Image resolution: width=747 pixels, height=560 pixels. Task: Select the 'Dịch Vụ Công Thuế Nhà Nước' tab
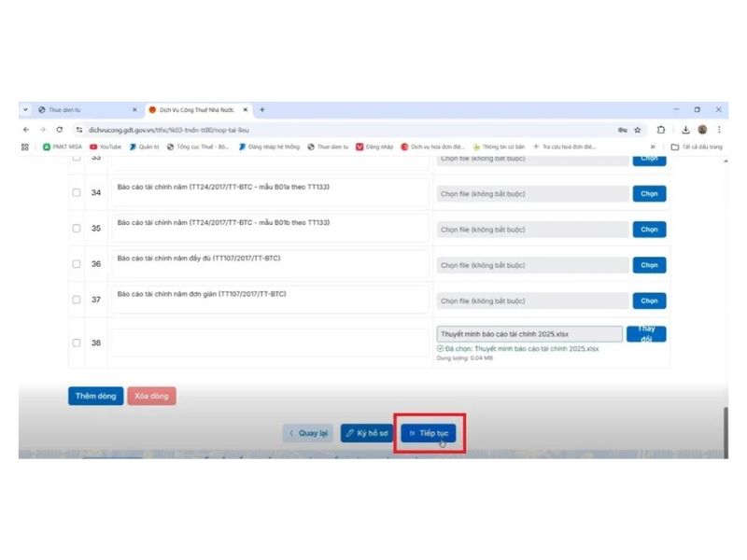196,109
